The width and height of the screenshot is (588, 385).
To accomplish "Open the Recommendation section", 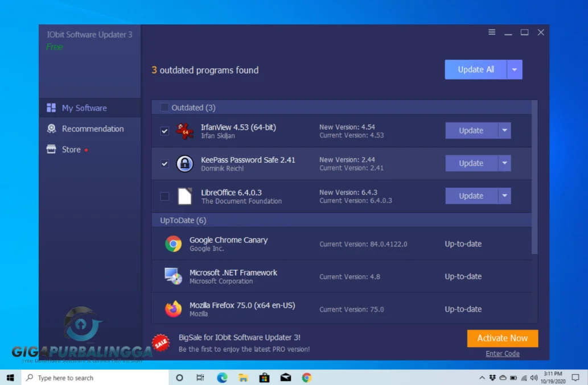I will coord(51,129).
